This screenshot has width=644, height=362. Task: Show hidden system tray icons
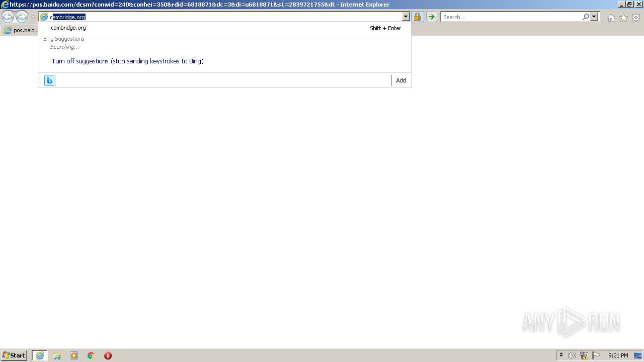tap(561, 355)
